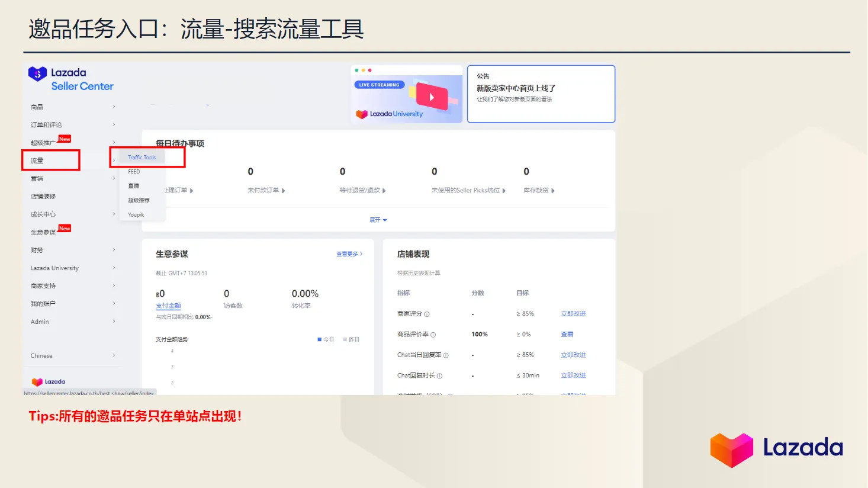Expand the 商品 sidebar menu chevron

tap(113, 107)
